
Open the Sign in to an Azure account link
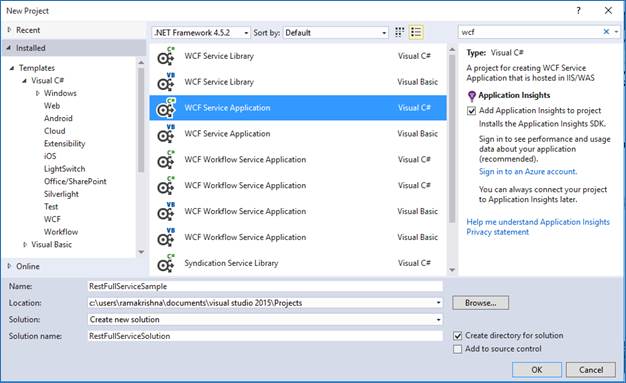point(528,172)
